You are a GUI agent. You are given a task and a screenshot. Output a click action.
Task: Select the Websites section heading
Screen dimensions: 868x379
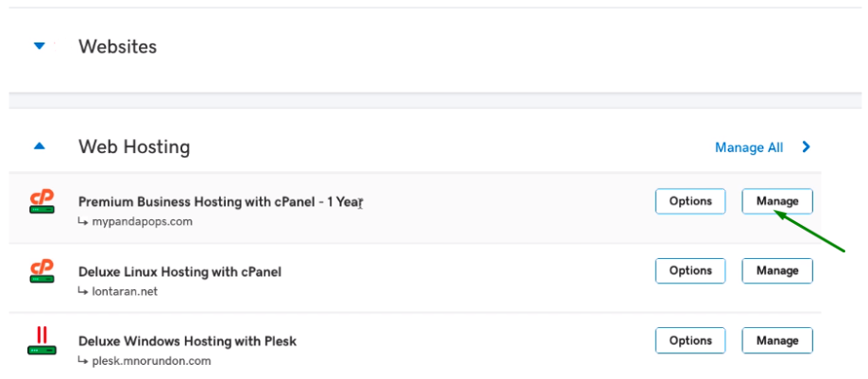coord(117,46)
